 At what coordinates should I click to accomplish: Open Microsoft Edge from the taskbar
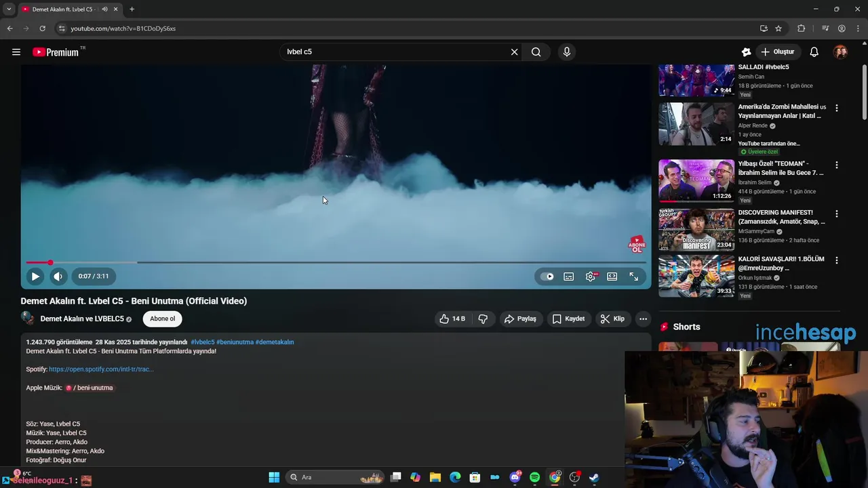tap(455, 477)
